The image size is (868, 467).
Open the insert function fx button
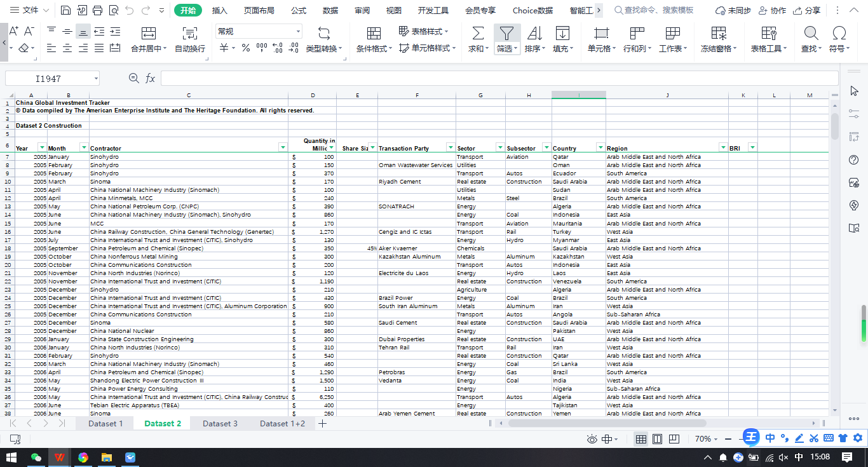pos(151,78)
